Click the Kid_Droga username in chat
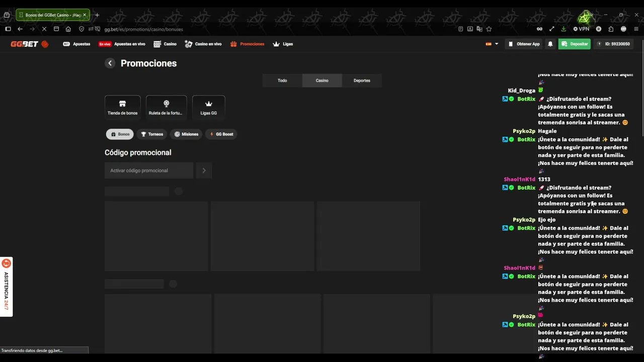 (521, 90)
